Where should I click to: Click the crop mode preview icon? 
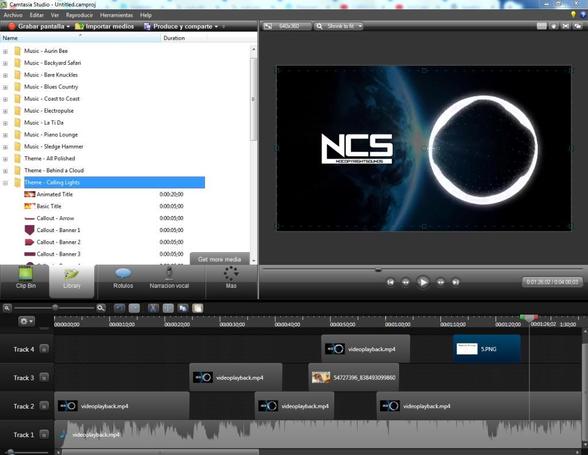tap(542, 26)
